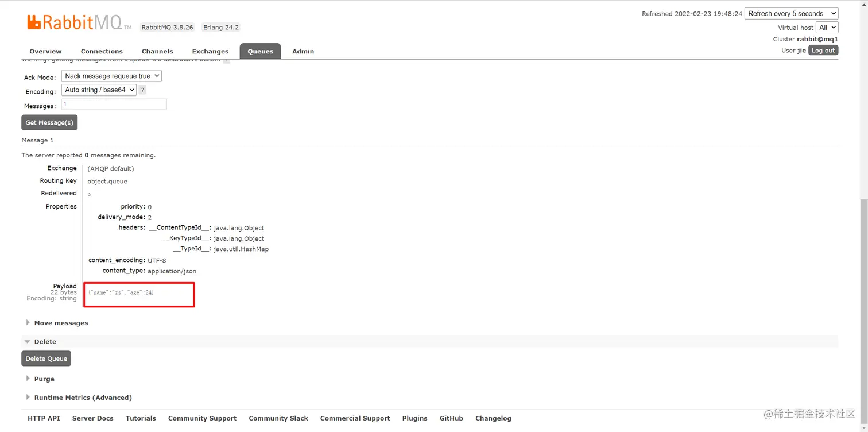Open the Exchanges tab
868x432 pixels.
pos(210,51)
